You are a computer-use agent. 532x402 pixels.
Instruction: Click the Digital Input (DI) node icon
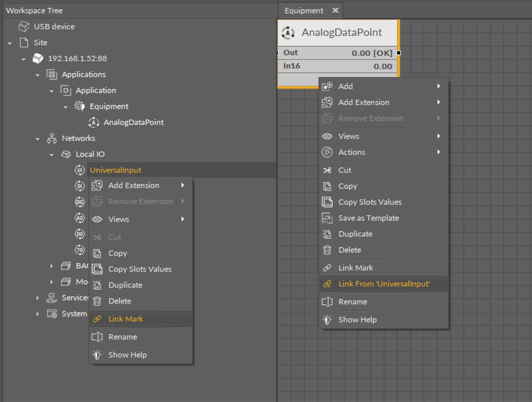(x=80, y=186)
